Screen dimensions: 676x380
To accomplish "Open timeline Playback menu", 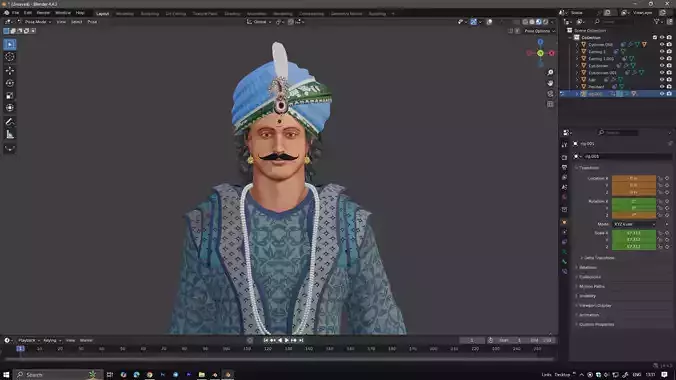I will pyautogui.click(x=28, y=340).
